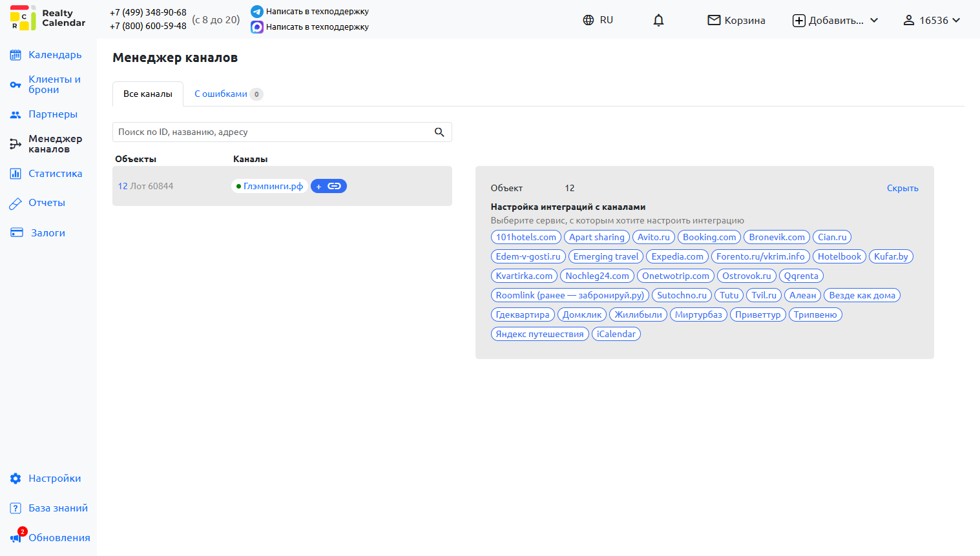Choose the Avito.ru integration
This screenshot has width=980, height=556.
(x=654, y=237)
